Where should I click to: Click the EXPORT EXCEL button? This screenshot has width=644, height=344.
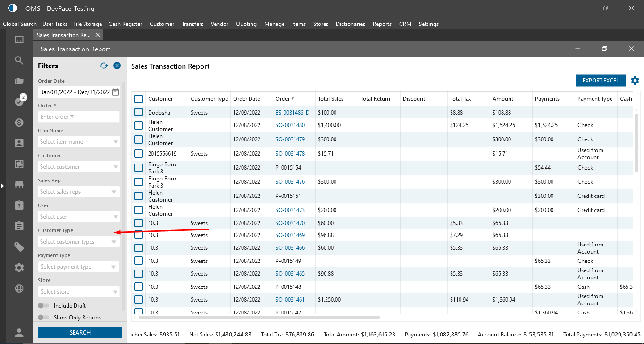pyautogui.click(x=600, y=81)
